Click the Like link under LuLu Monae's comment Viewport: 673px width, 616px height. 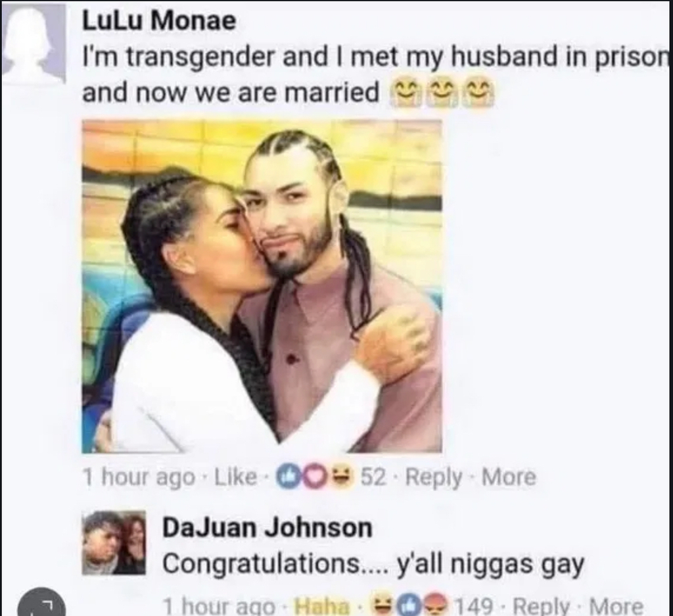click(235, 477)
